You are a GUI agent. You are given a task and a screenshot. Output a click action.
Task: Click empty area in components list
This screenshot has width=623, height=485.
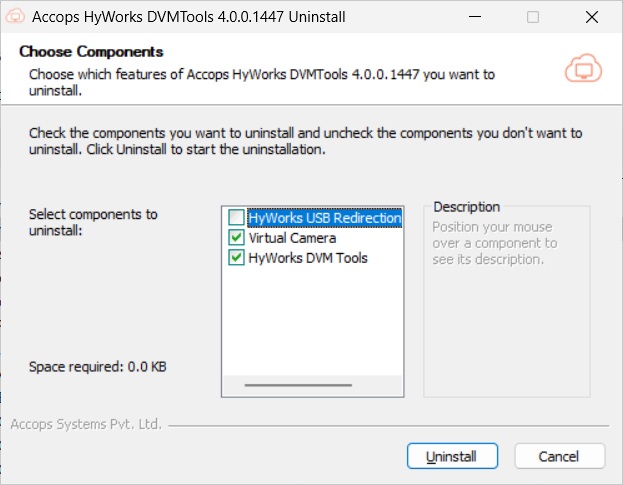tap(311, 320)
